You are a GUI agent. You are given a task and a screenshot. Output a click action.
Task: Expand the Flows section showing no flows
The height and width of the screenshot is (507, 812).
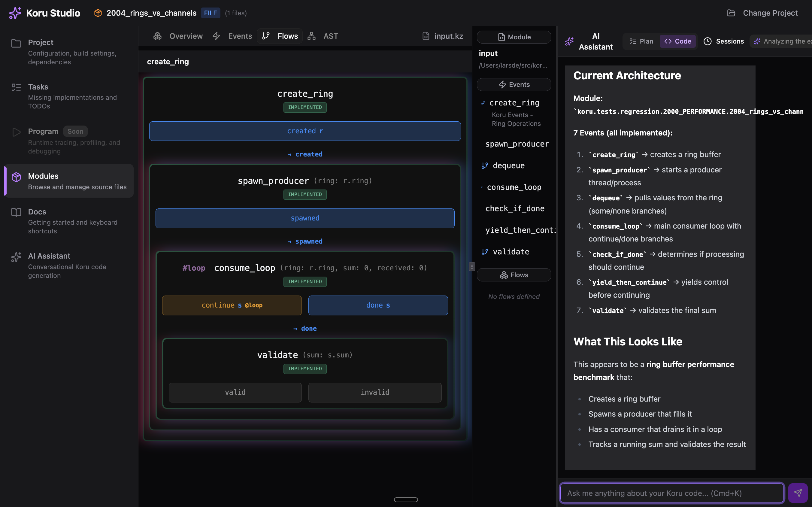514,275
